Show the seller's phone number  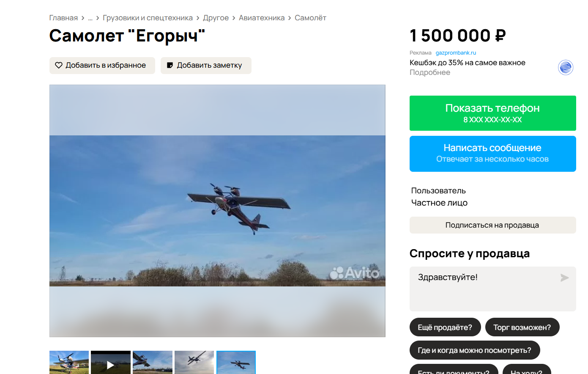pos(492,113)
